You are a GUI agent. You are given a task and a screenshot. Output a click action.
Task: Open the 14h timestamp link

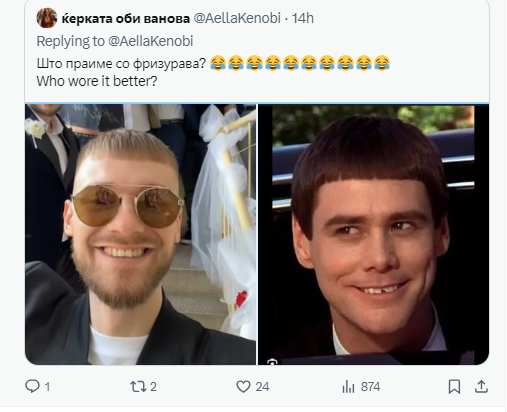[303, 18]
